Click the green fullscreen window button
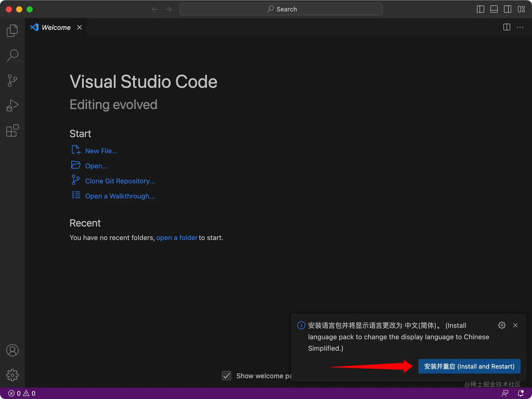Viewport: 532px width, 399px height. (30, 9)
